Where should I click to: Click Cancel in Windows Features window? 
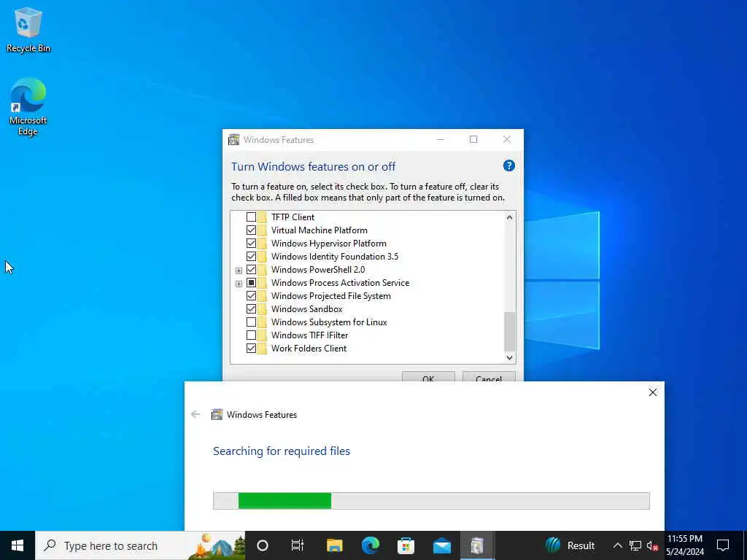point(489,377)
